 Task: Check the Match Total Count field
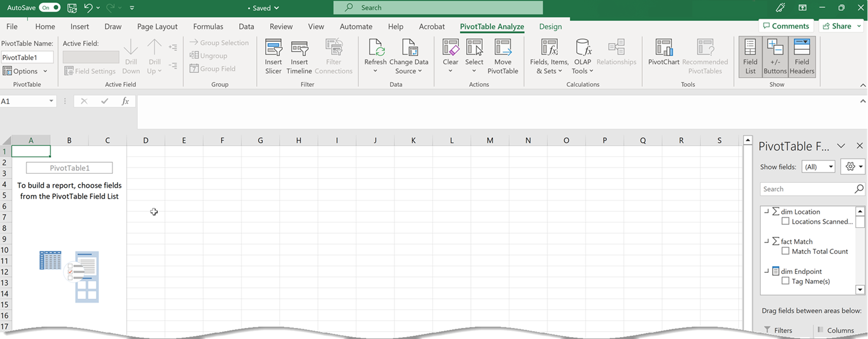(785, 252)
